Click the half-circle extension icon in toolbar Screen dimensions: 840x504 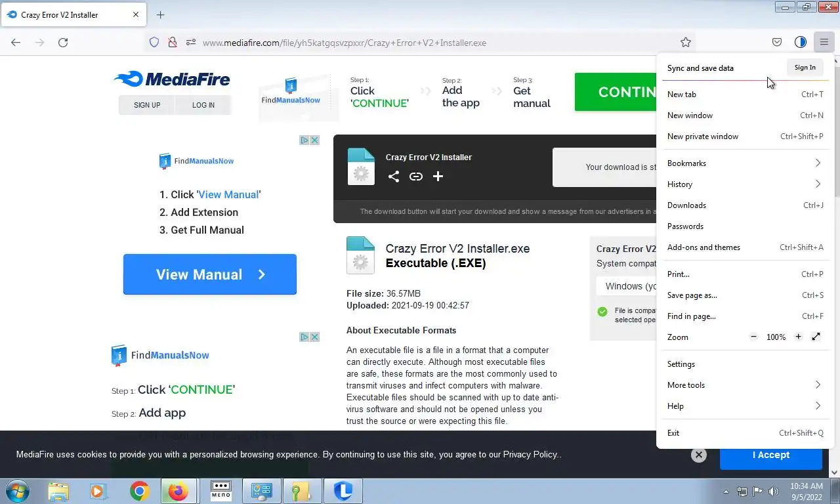[x=801, y=43]
